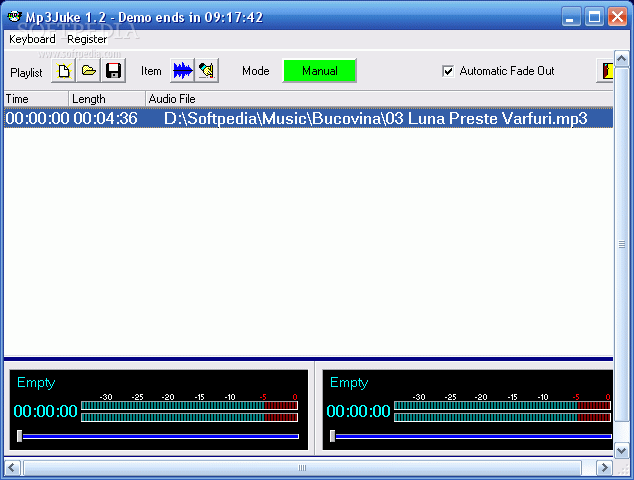The width and height of the screenshot is (634, 480).
Task: Open the Keyboard menu
Action: tap(32, 39)
